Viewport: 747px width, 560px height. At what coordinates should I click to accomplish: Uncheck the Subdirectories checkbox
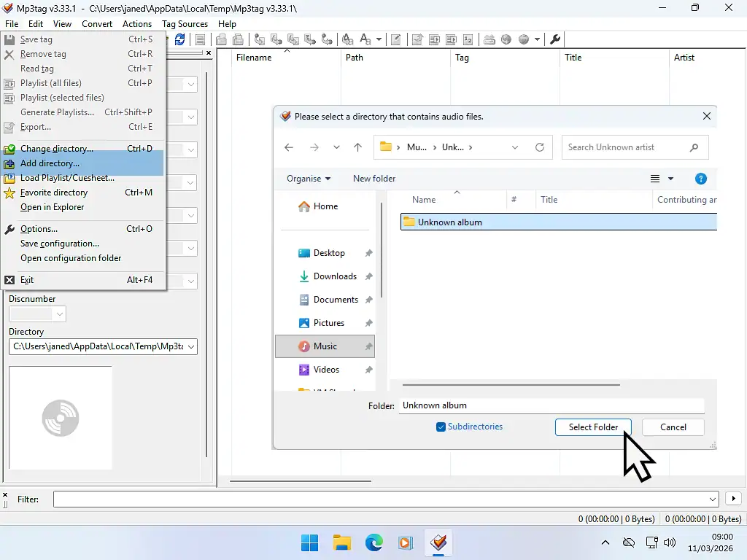tap(441, 427)
